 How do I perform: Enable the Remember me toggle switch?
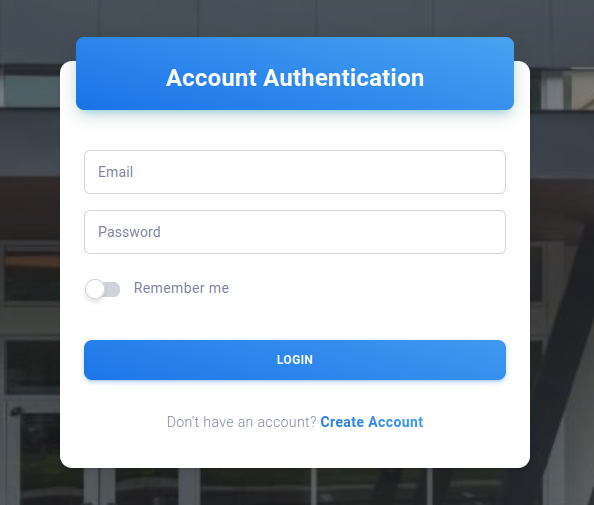pyautogui.click(x=103, y=289)
